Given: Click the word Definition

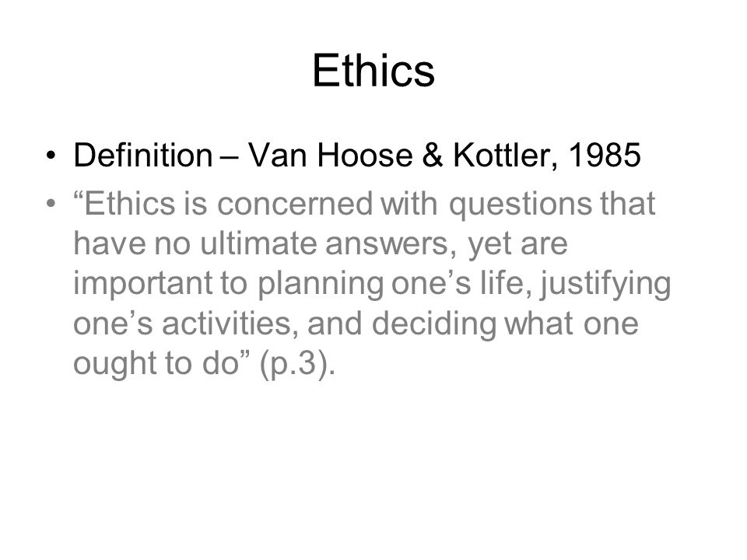Looking at the screenshot, I should pyautogui.click(x=143, y=156).
